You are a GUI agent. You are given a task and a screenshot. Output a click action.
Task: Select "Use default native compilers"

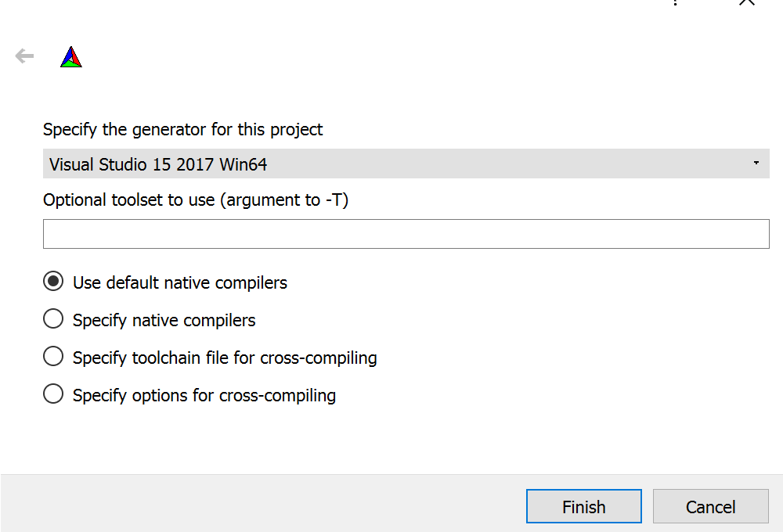(52, 281)
